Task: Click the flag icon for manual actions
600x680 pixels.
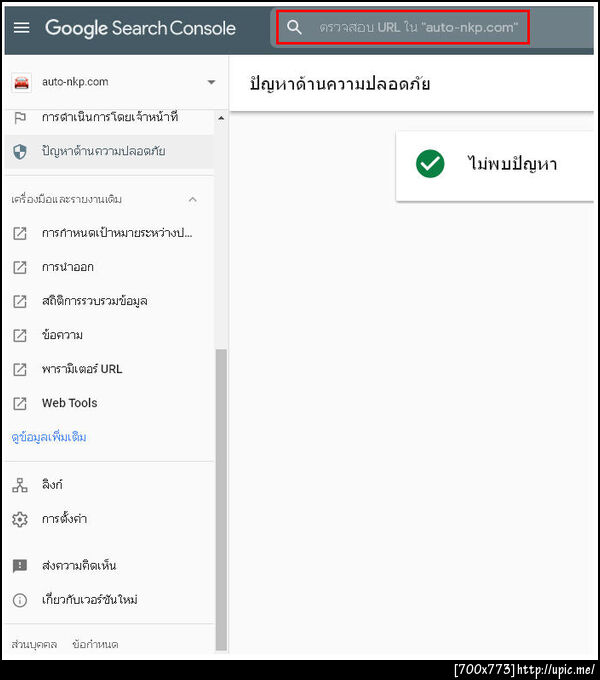Action: coord(20,118)
